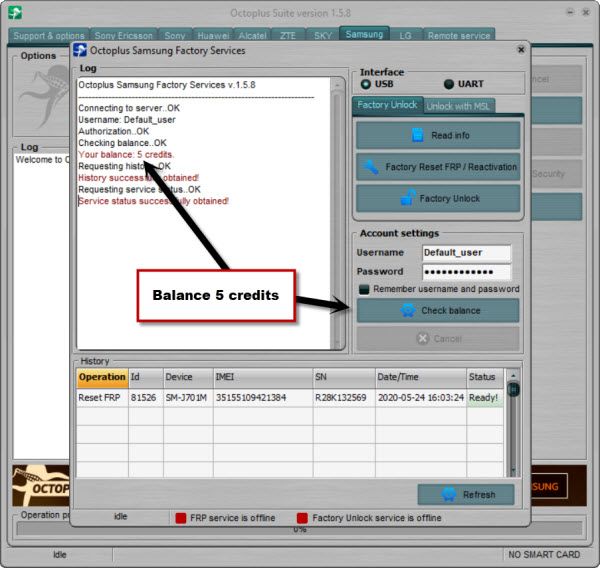Click history Id cell 81526
600x568 pixels.
coord(146,398)
